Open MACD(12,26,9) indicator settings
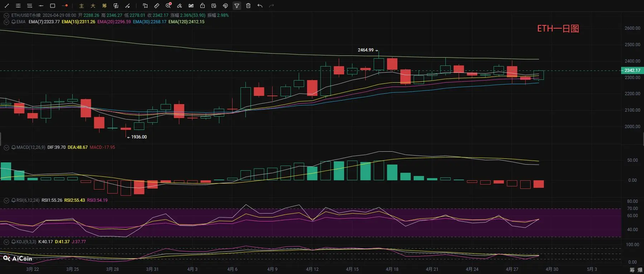The height and width of the screenshot is (274, 644). point(31,147)
